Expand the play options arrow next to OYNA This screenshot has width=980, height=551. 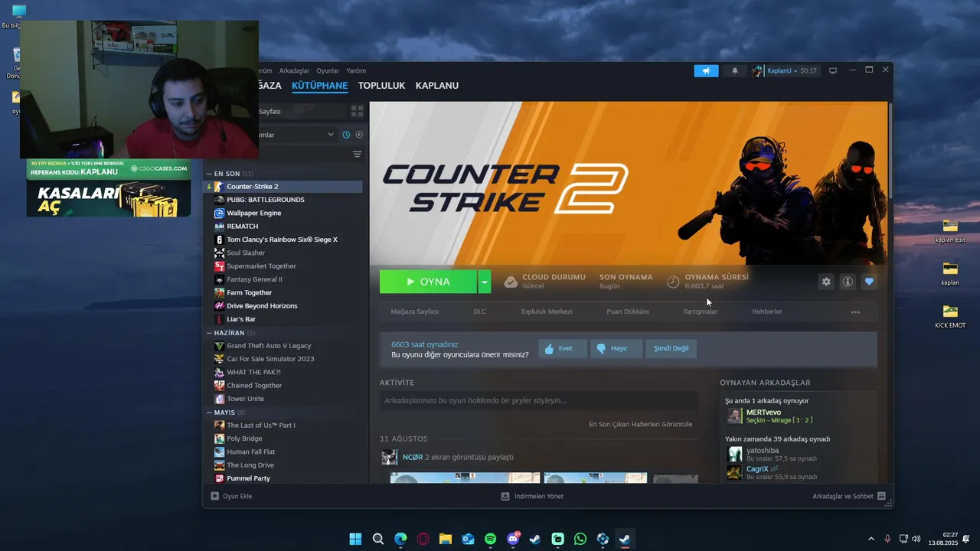[484, 282]
